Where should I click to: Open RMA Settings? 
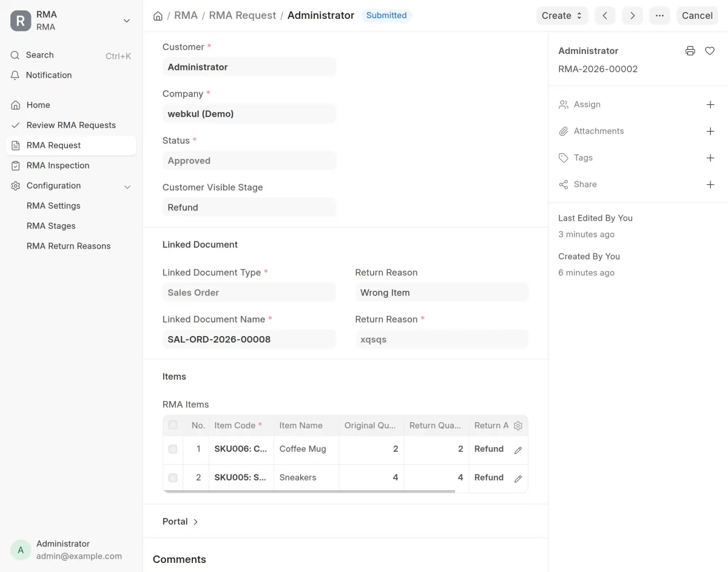53,206
